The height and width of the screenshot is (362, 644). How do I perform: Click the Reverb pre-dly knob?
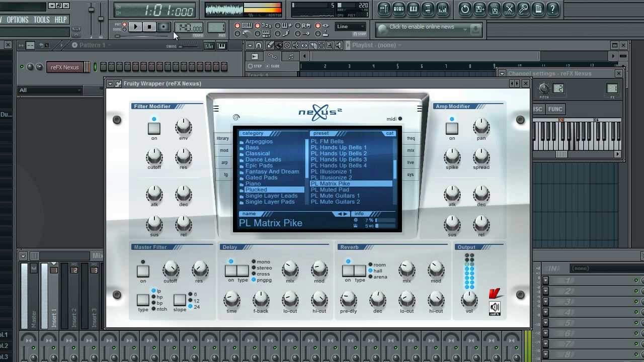(348, 300)
